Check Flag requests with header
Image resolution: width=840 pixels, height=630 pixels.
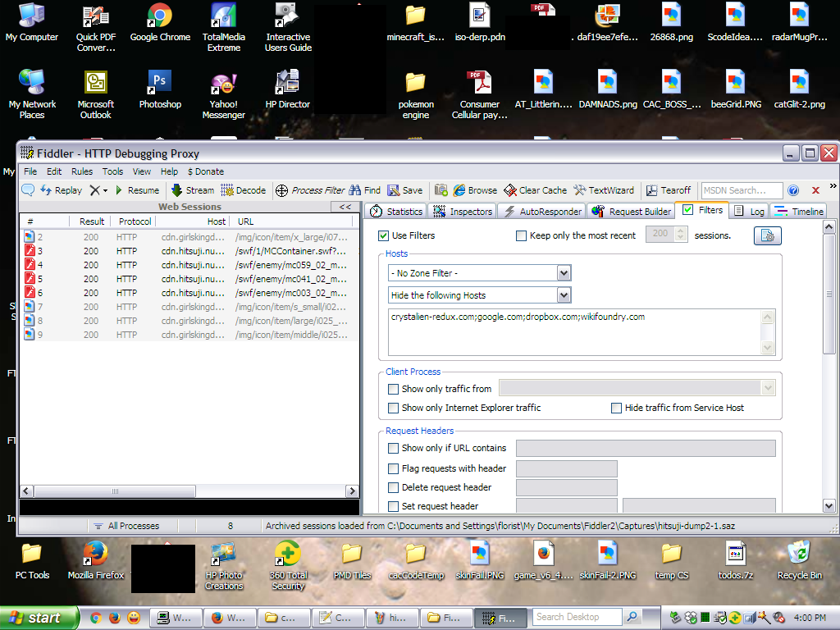[x=393, y=468]
